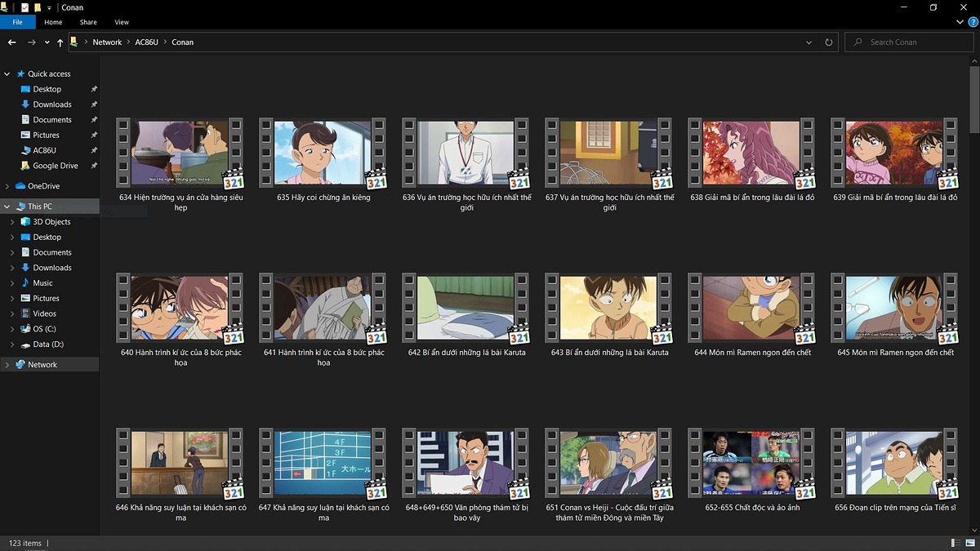Click the Back navigation arrow
Viewport: 980px width, 551px height.
point(12,42)
